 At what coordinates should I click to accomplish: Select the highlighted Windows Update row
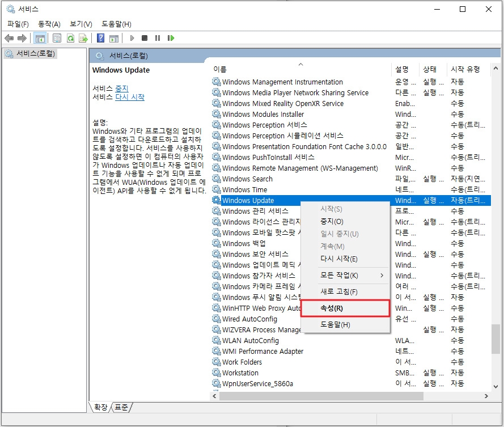click(x=351, y=200)
